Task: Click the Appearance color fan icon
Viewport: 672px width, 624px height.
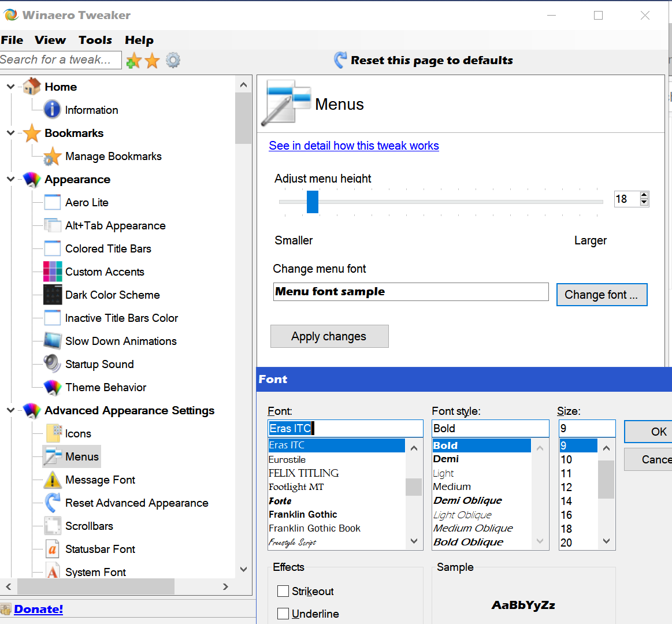Action: click(x=32, y=179)
